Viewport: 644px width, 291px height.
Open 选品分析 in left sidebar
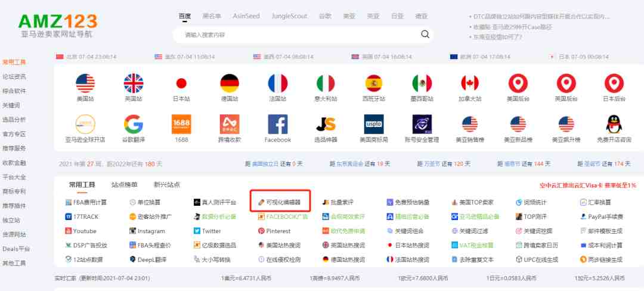[14, 119]
